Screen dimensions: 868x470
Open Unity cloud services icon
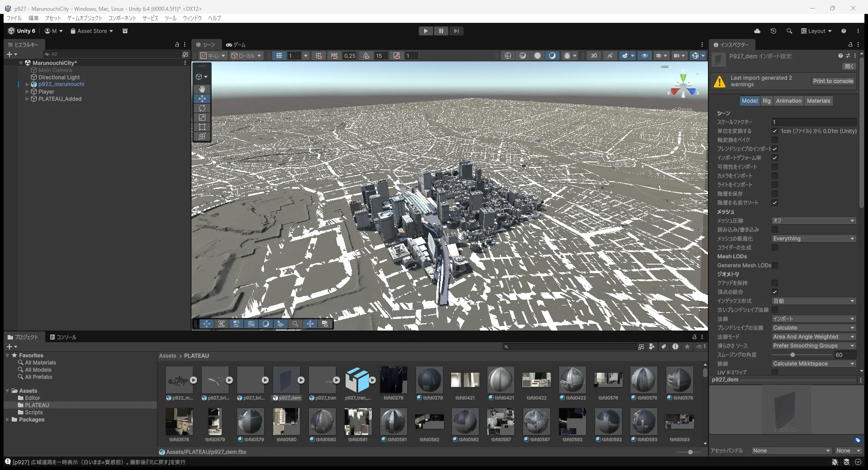(757, 31)
